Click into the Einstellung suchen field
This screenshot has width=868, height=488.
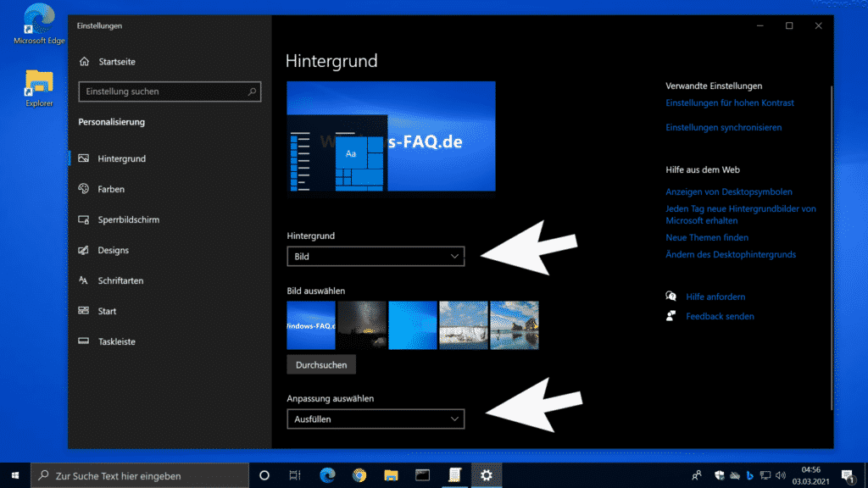coord(170,91)
